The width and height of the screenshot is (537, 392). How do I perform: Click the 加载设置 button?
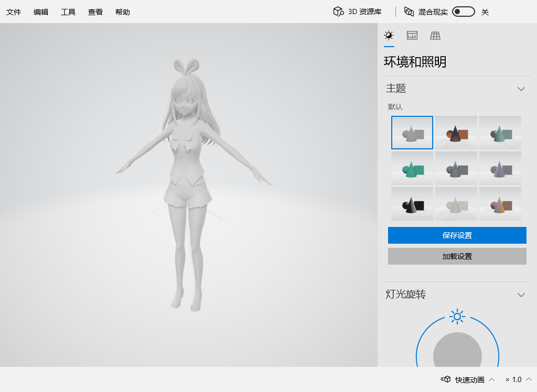pos(457,256)
